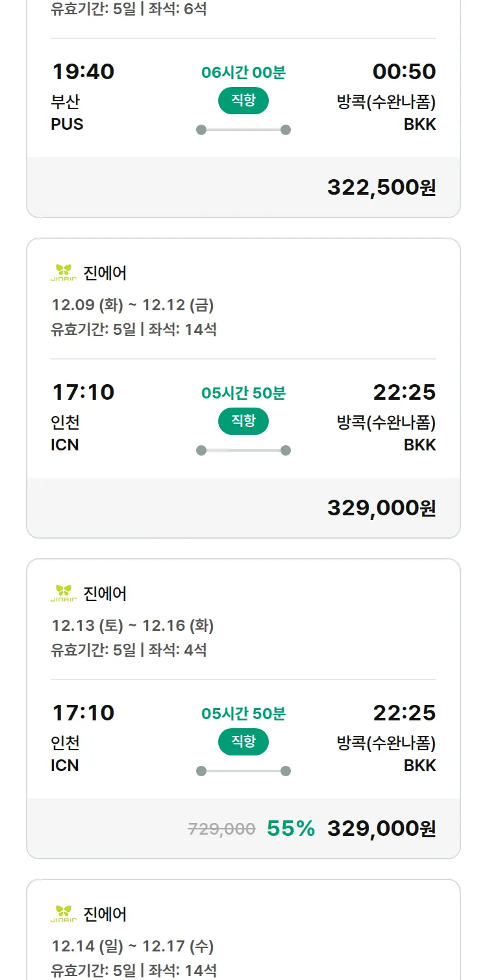Screen dimensions: 487x980
Task: Open the 12.13 (토) ~ 12.16 (화) date range
Action: coord(132,626)
